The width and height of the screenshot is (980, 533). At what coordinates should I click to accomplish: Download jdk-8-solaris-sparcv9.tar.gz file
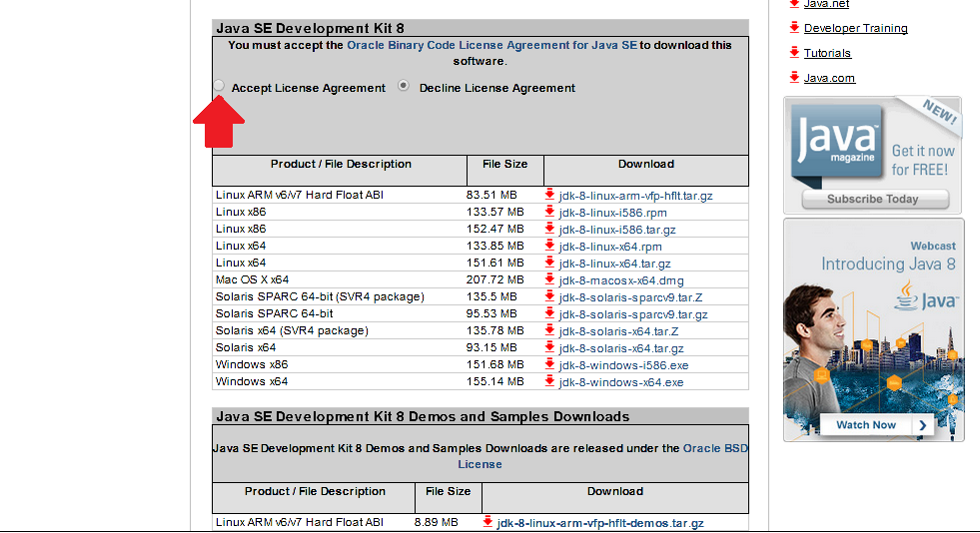pyautogui.click(x=633, y=314)
